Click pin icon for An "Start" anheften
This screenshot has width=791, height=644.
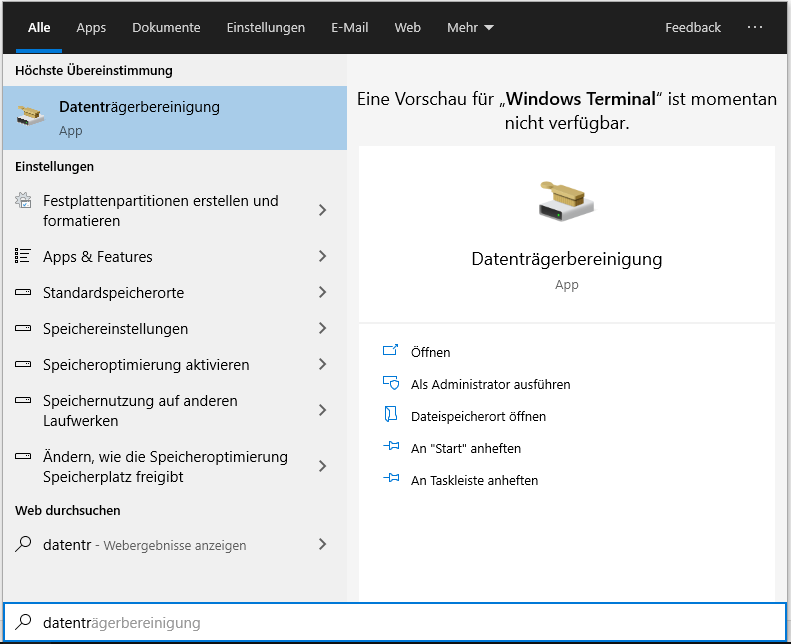point(391,446)
